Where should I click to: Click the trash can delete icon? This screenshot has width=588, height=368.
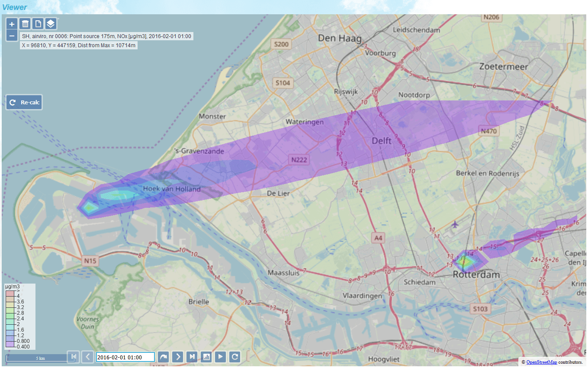coord(26,24)
